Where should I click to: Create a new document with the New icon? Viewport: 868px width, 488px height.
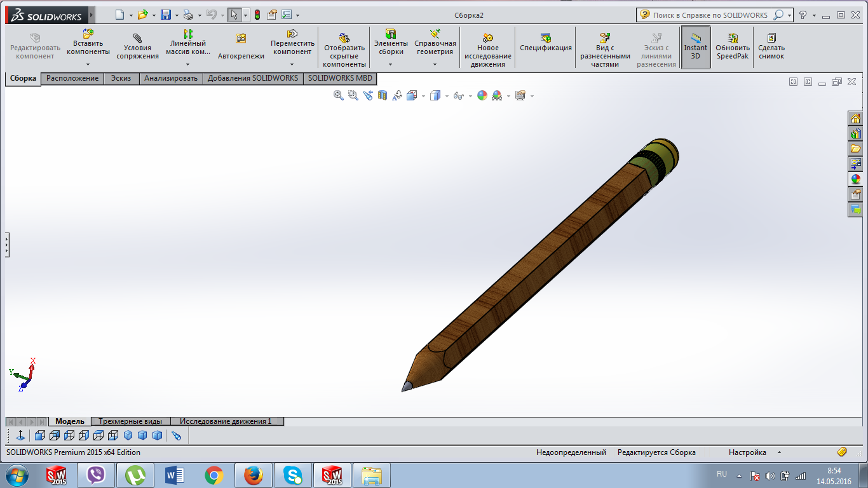point(119,15)
